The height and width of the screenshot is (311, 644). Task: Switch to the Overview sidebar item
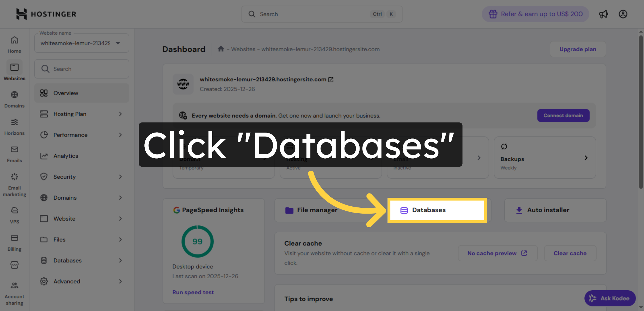coord(81,93)
